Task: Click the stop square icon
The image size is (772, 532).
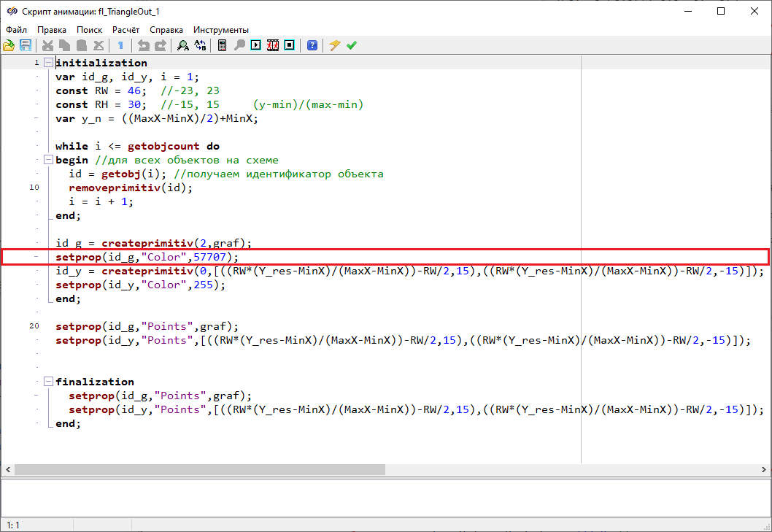Action: pyautogui.click(x=290, y=45)
